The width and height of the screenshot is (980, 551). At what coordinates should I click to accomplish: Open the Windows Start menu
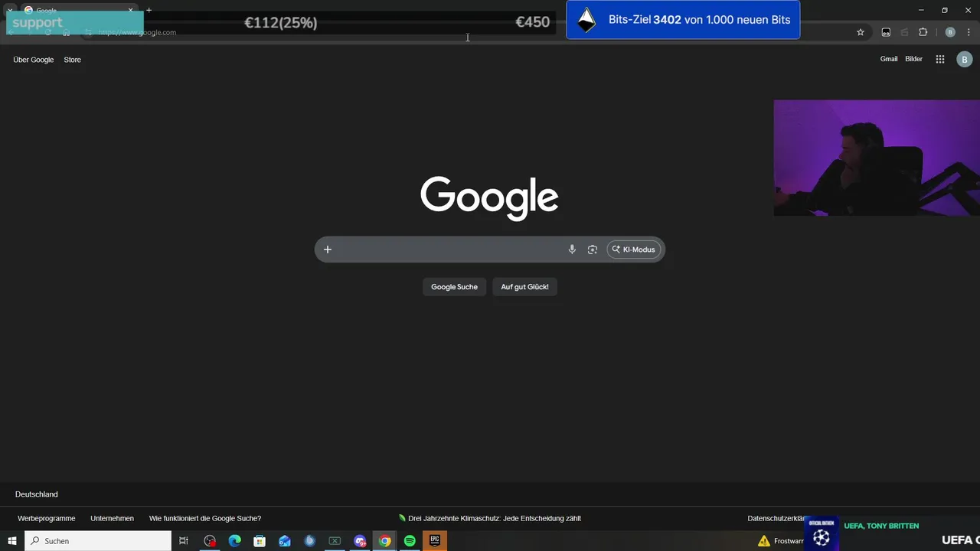click(x=12, y=541)
